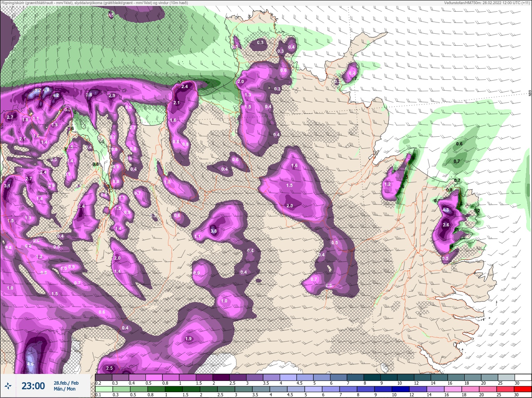This screenshot has height=398, width=532.
Task: Click the 'Mán./ Mon' weekday text
Action: pos(64,389)
